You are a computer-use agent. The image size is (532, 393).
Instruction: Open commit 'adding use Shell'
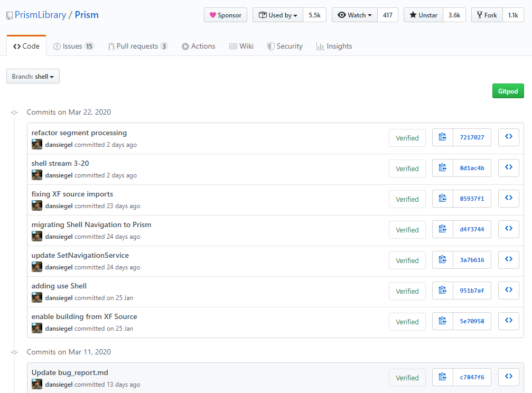click(x=59, y=286)
